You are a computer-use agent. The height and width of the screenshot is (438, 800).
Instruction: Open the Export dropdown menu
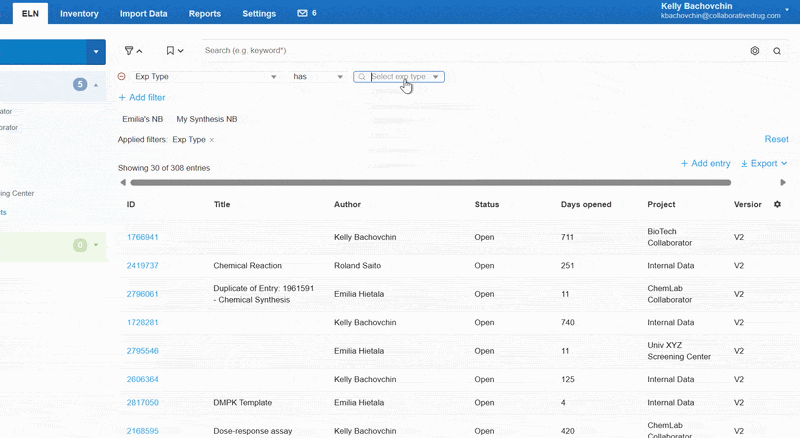pyautogui.click(x=764, y=163)
